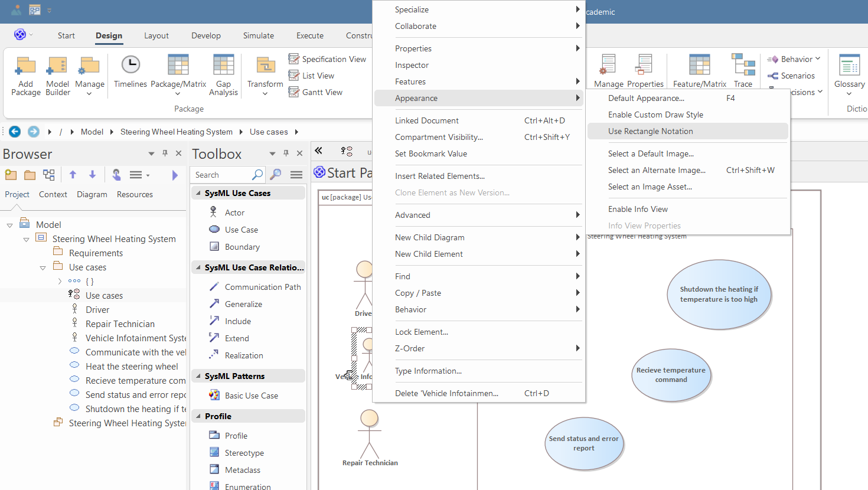Collapse the Use cases package in the tree

pos(43,267)
